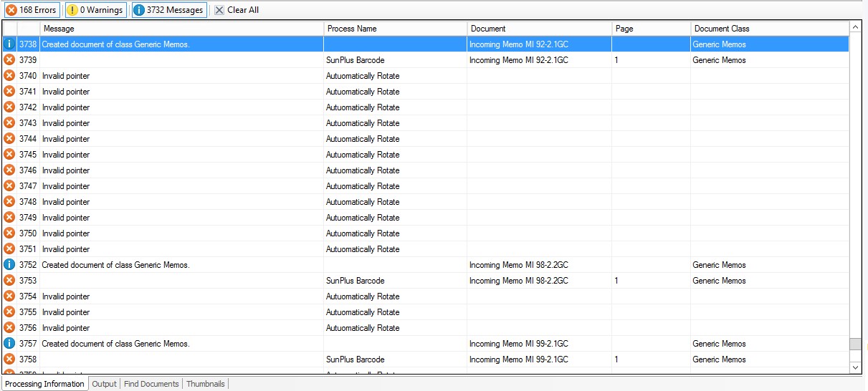Click the error icon on row 3751
Screen dimensions: 868x391
9,249
